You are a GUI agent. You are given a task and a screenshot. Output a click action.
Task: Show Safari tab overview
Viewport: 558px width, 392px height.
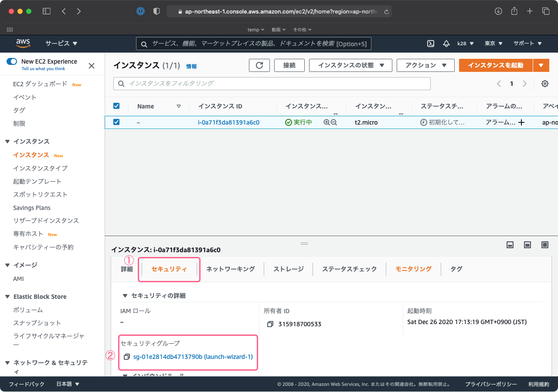pyautogui.click(x=546, y=11)
